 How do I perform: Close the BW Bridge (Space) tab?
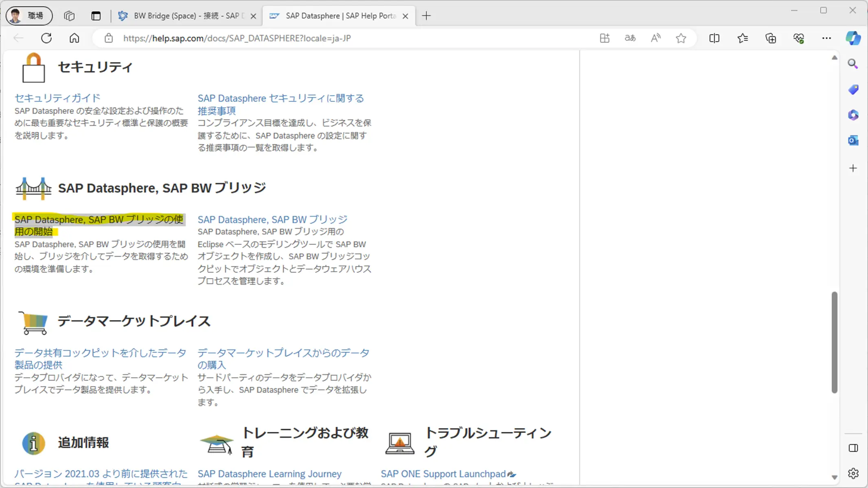click(253, 16)
